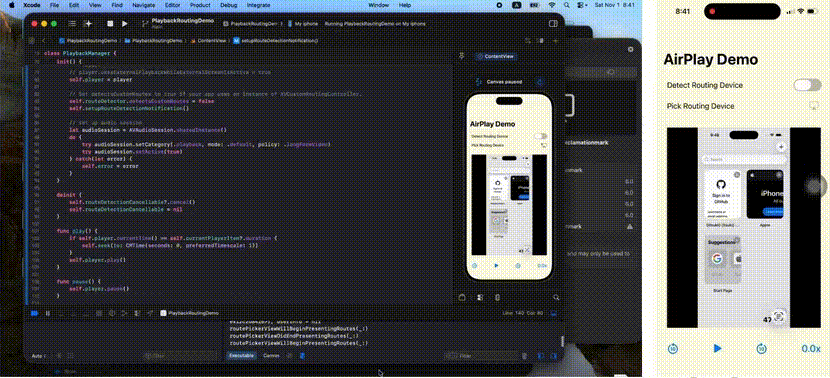830x378 pixels.
Task: Click ContentView in the jump bar
Action: pyautogui.click(x=208, y=40)
